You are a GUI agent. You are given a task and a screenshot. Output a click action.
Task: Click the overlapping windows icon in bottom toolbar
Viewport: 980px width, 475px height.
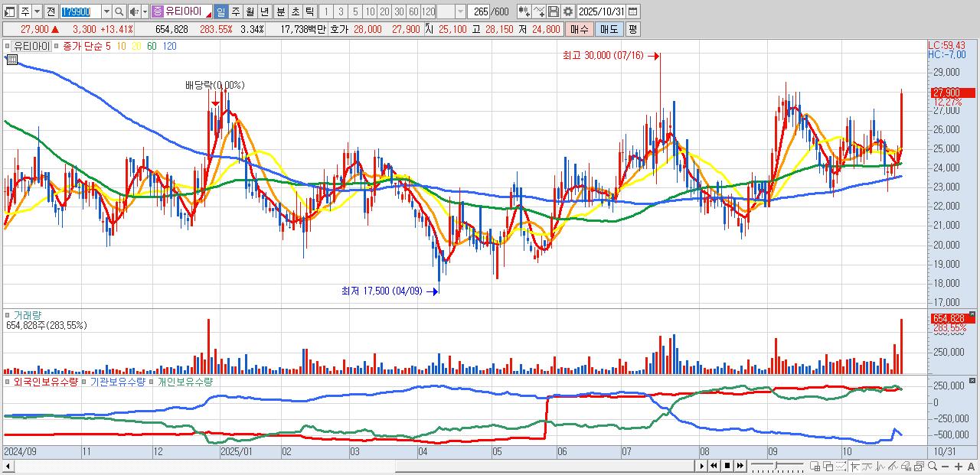tap(828, 466)
